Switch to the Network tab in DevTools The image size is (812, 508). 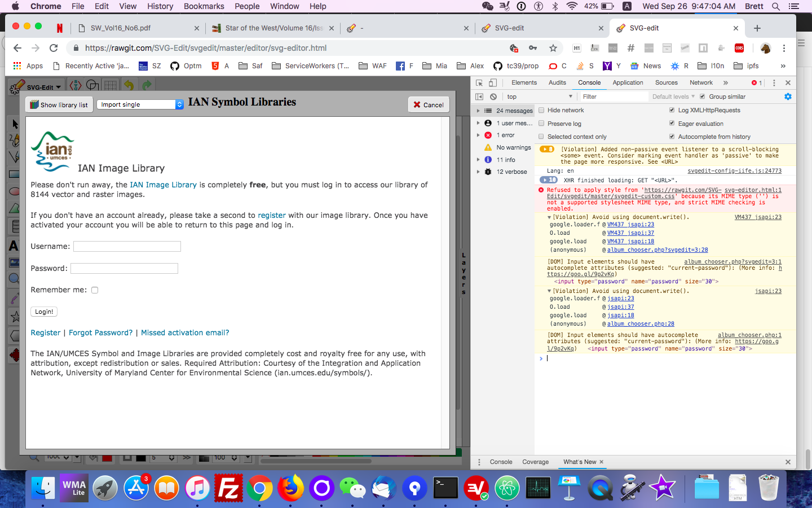point(701,82)
